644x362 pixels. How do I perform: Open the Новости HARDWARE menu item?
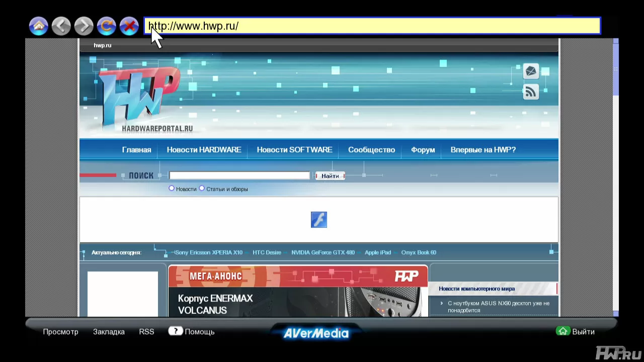tap(204, 150)
